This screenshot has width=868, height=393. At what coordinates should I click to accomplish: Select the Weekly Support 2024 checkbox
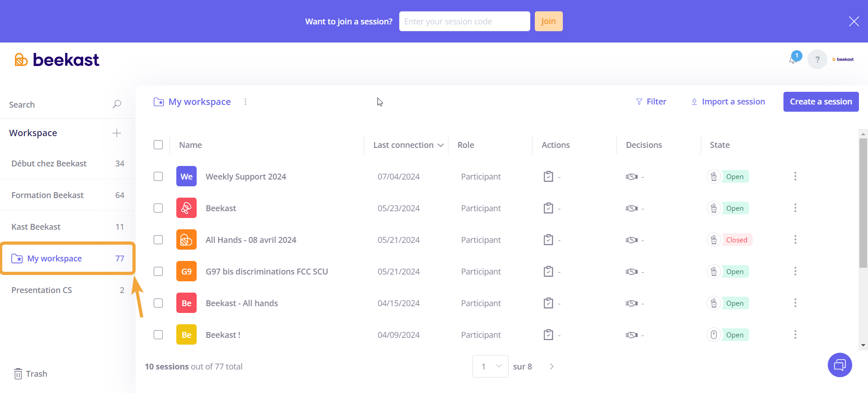158,176
